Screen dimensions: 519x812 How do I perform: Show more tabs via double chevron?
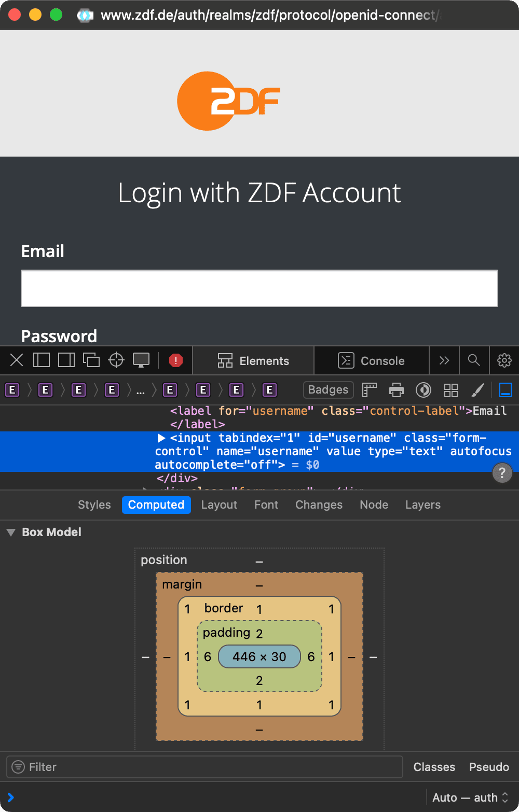pos(444,360)
